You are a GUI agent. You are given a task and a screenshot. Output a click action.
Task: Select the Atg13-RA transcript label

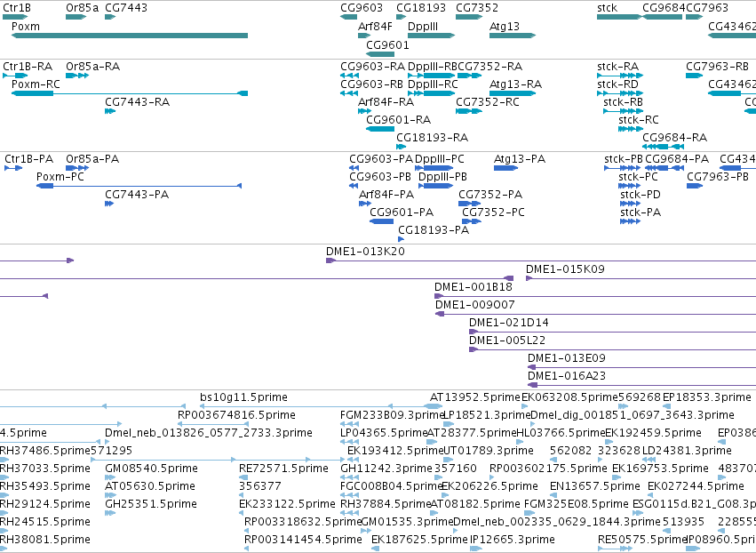(515, 84)
